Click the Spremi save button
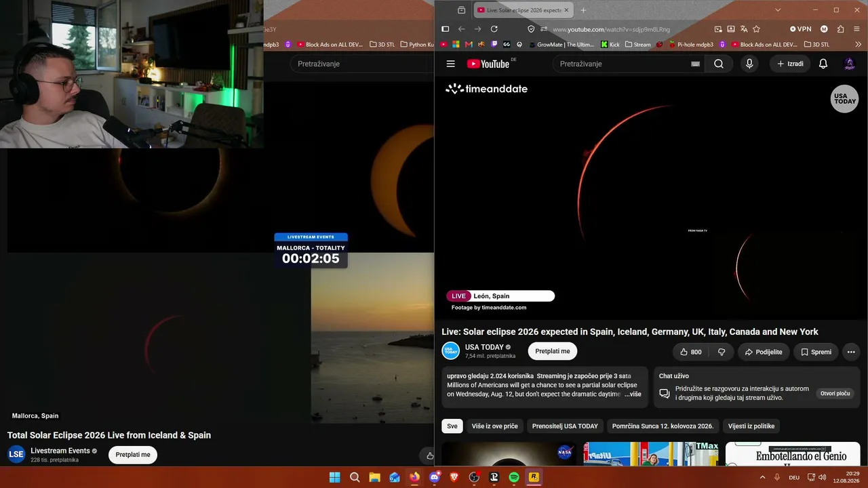This screenshot has height=488, width=868. [x=816, y=352]
